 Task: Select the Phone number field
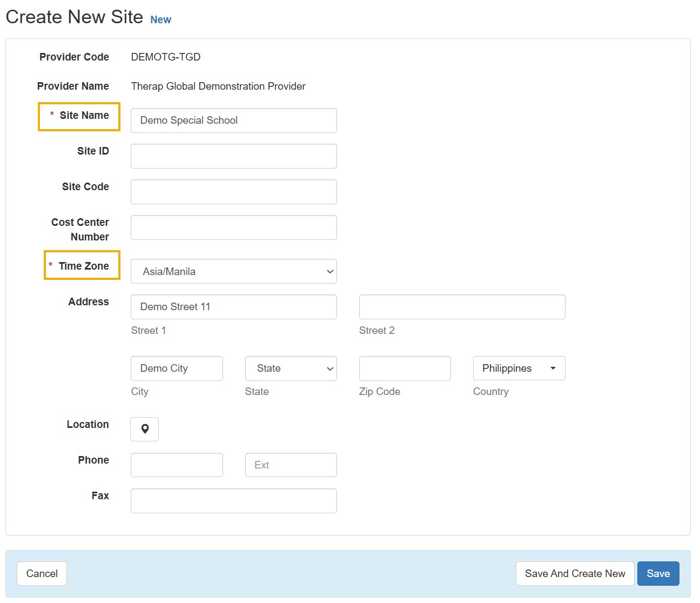point(177,465)
